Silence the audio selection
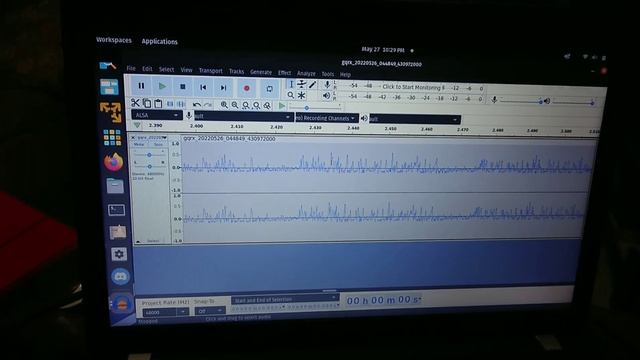Viewport: 640px width, 360px height. 181,104
